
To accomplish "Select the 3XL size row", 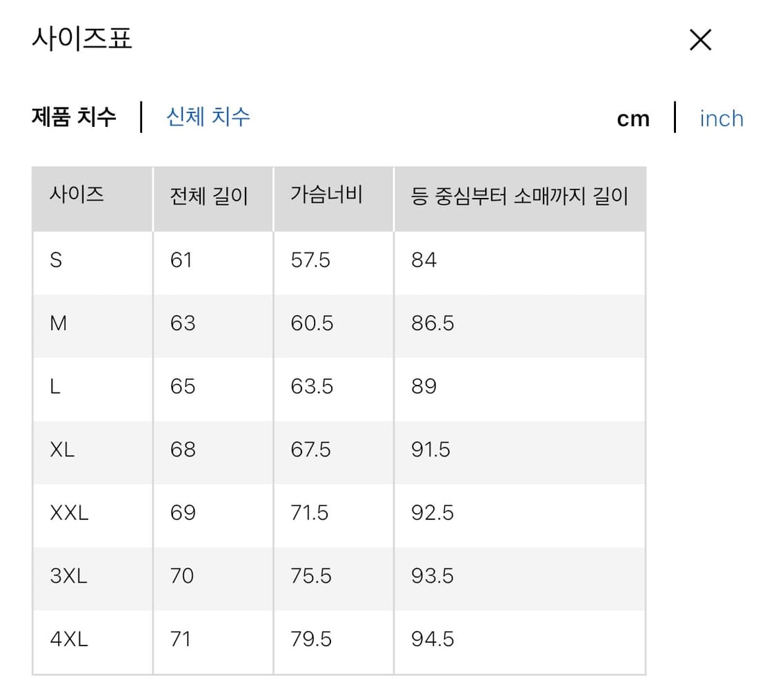I will click(70, 577).
